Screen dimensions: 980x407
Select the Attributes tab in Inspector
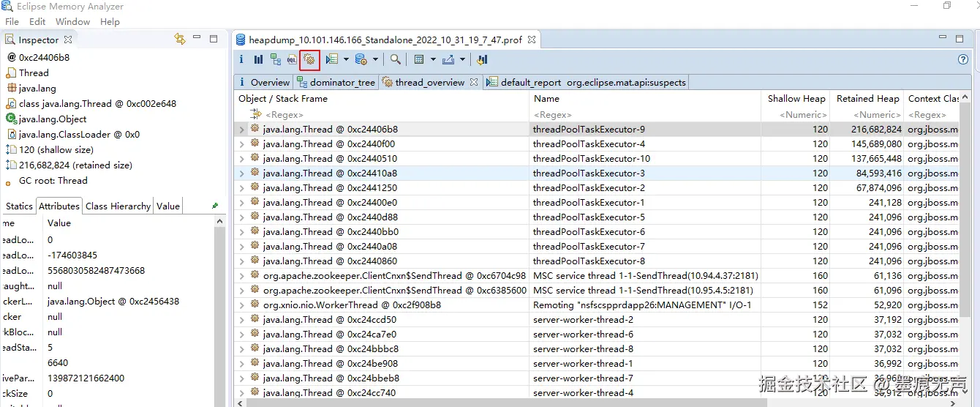[59, 206]
